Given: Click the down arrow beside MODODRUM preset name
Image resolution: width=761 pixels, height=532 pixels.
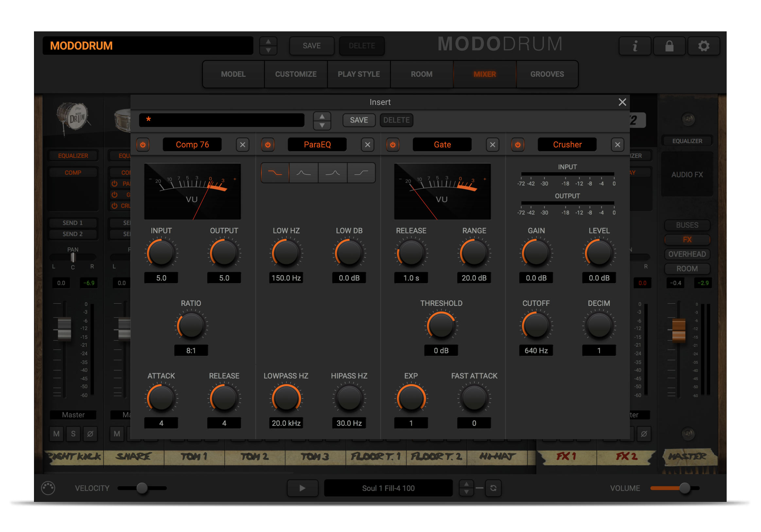Looking at the screenshot, I should [268, 50].
